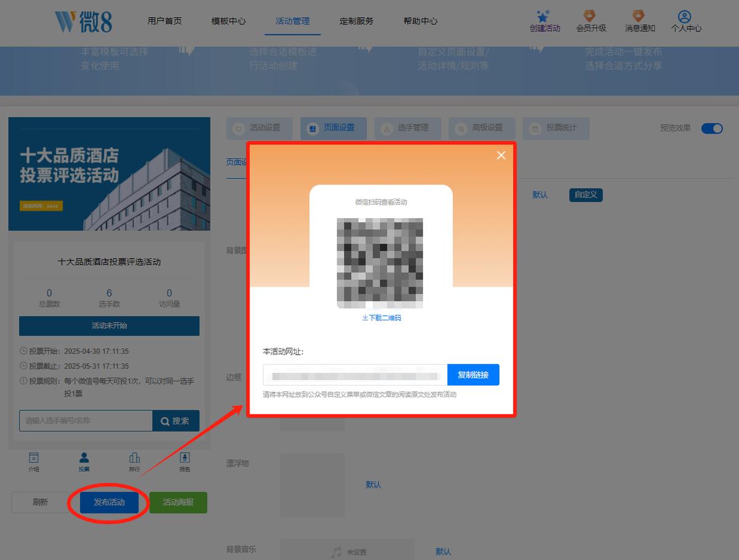This screenshot has width=739, height=560.
Task: Click the 访问量 label
Action: point(169,304)
